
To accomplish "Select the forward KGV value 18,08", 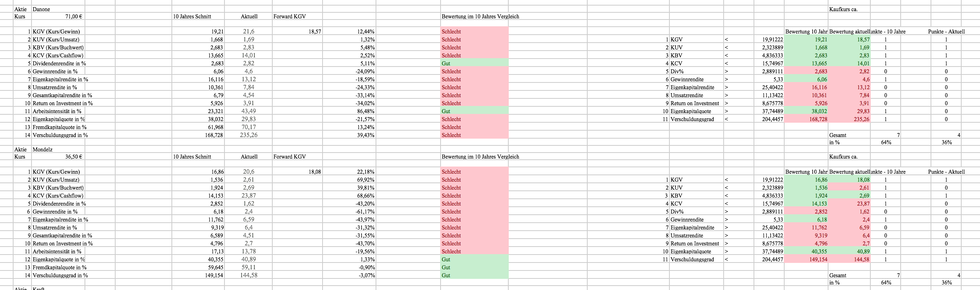I will [x=314, y=172].
